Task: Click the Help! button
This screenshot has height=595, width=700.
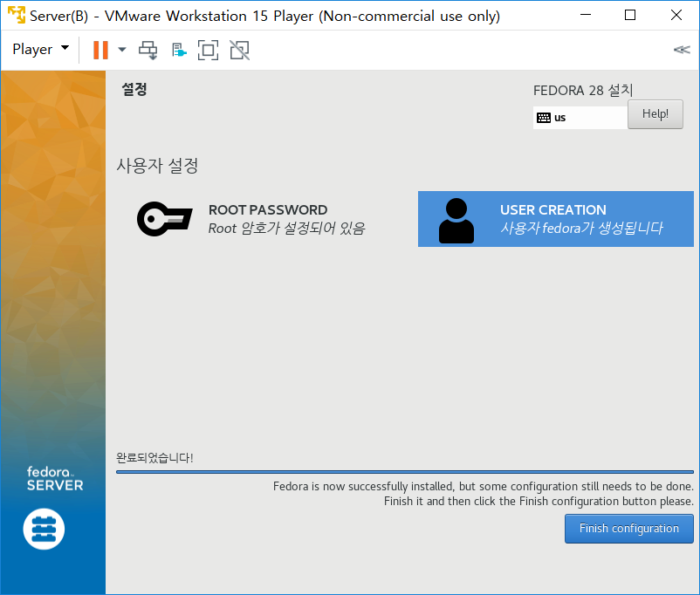Action: pos(655,114)
